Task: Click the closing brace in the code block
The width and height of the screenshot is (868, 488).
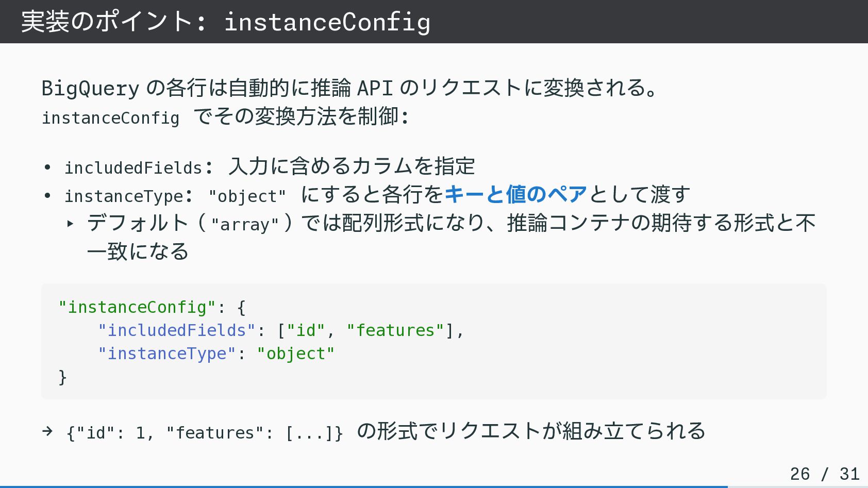Action: coord(63,377)
